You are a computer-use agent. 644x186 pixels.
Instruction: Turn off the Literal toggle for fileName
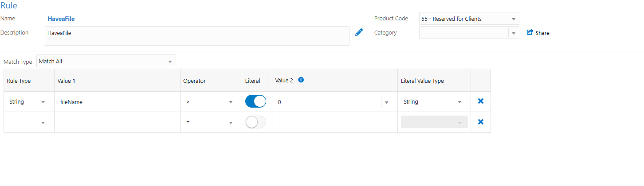pos(255,101)
